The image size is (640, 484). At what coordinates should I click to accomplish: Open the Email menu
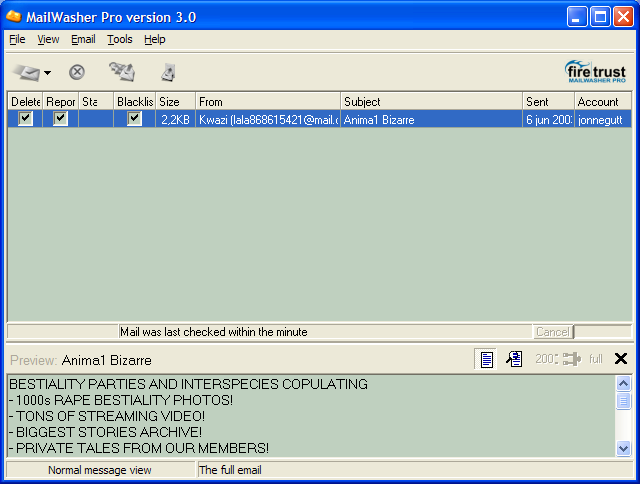[83, 40]
